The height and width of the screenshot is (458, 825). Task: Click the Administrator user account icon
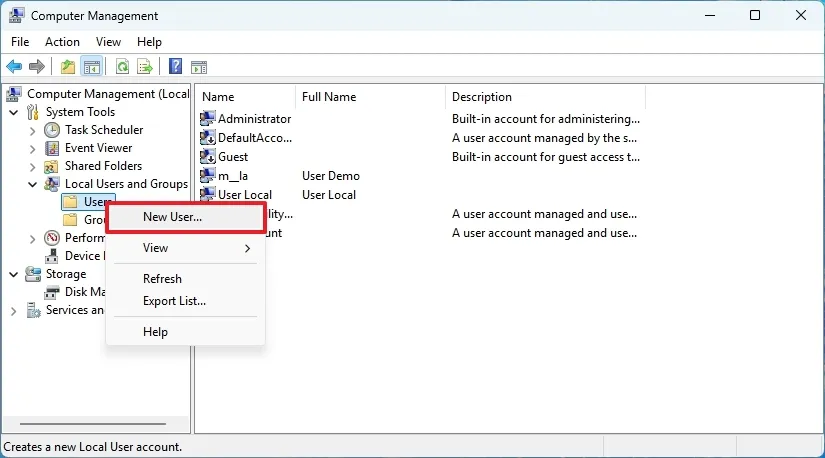point(208,118)
